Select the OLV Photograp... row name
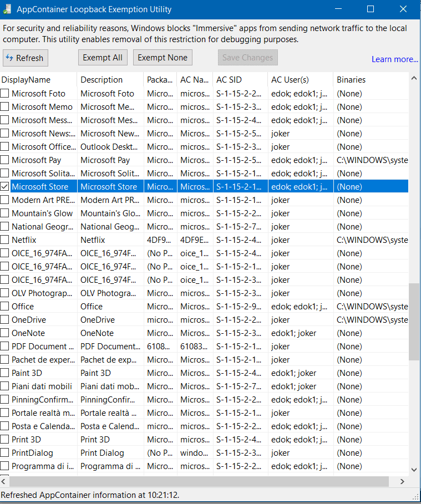The width and height of the screenshot is (421, 504). click(42, 293)
